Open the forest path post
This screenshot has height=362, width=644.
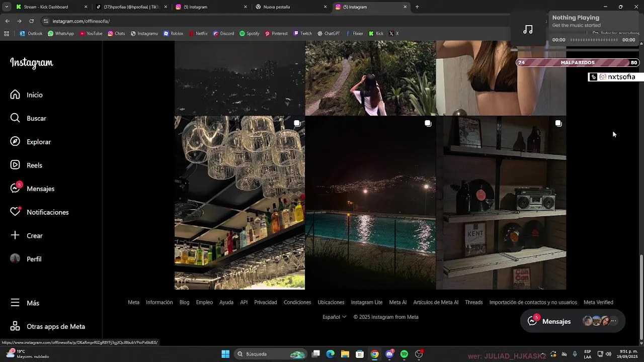[370, 78]
